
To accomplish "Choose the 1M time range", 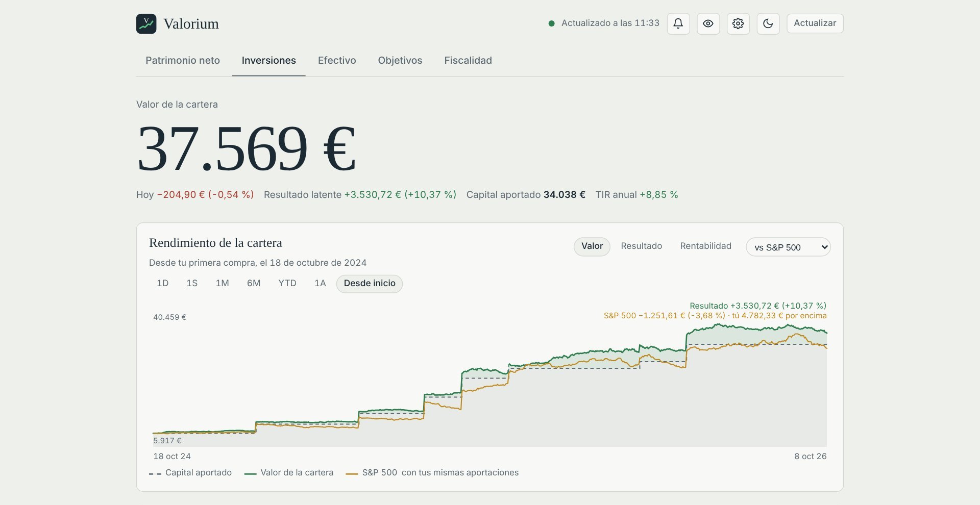I will pyautogui.click(x=223, y=284).
